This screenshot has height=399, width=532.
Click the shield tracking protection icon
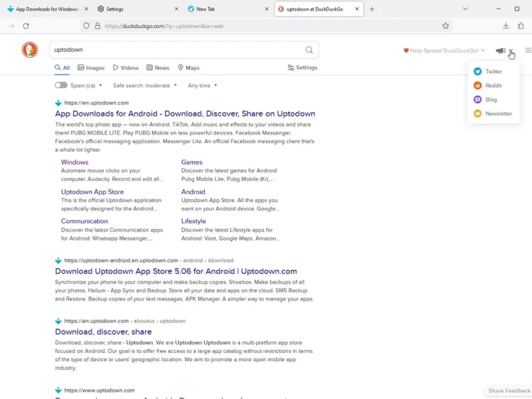pos(86,26)
